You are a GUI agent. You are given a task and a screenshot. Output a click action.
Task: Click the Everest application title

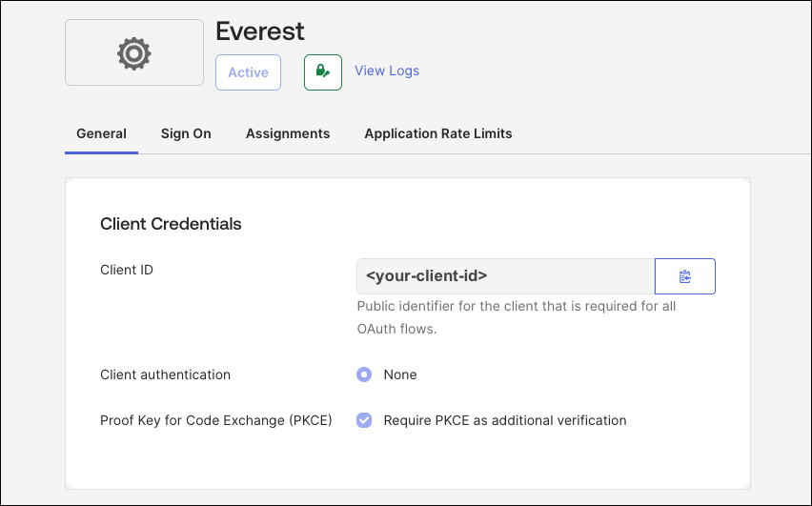click(260, 30)
